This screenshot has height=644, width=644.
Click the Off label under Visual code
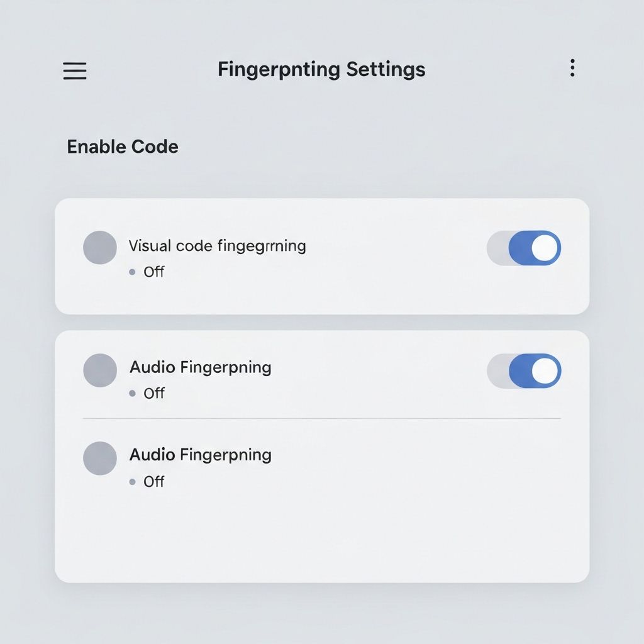click(154, 272)
